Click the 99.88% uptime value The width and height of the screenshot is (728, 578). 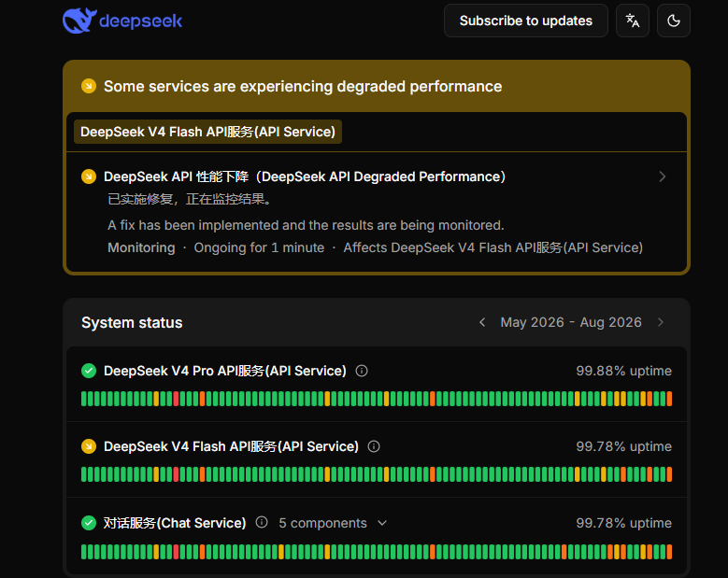[623, 371]
